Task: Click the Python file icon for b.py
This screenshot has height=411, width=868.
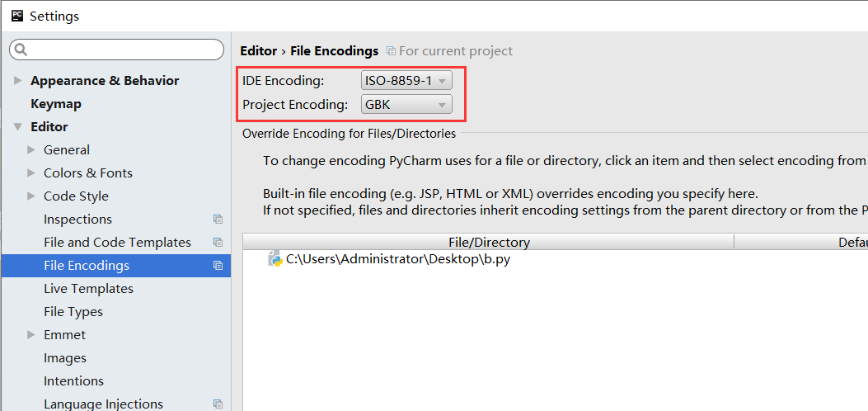Action: point(275,259)
